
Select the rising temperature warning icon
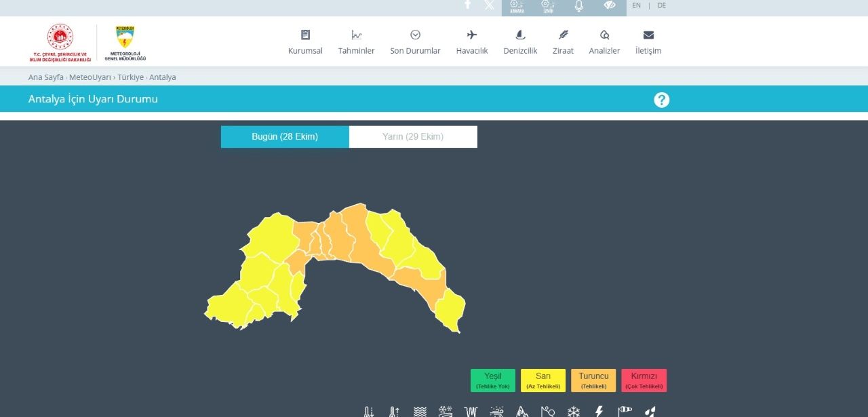394,412
